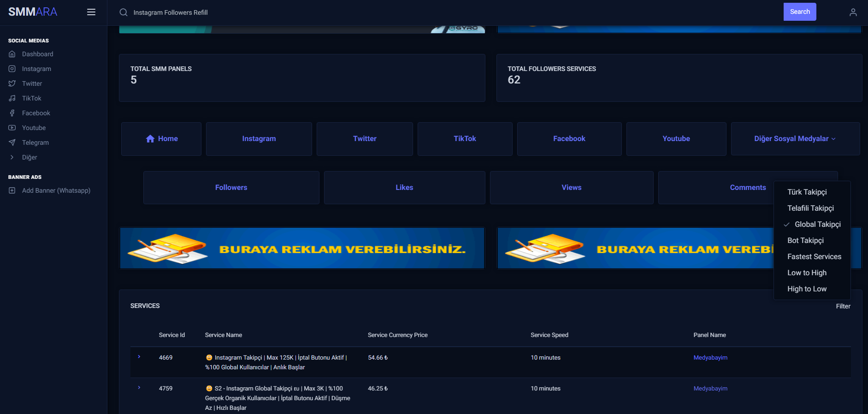The height and width of the screenshot is (414, 868).
Task: Click the Total SMM Panels card
Action: (302, 78)
